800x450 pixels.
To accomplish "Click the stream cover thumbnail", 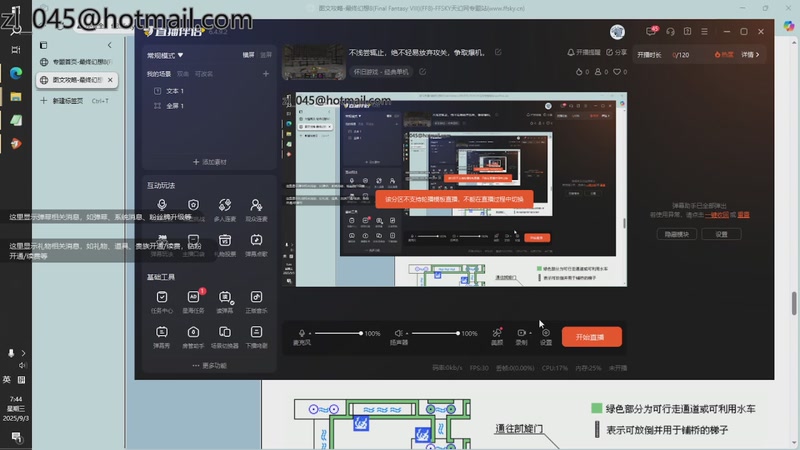I will 313,62.
